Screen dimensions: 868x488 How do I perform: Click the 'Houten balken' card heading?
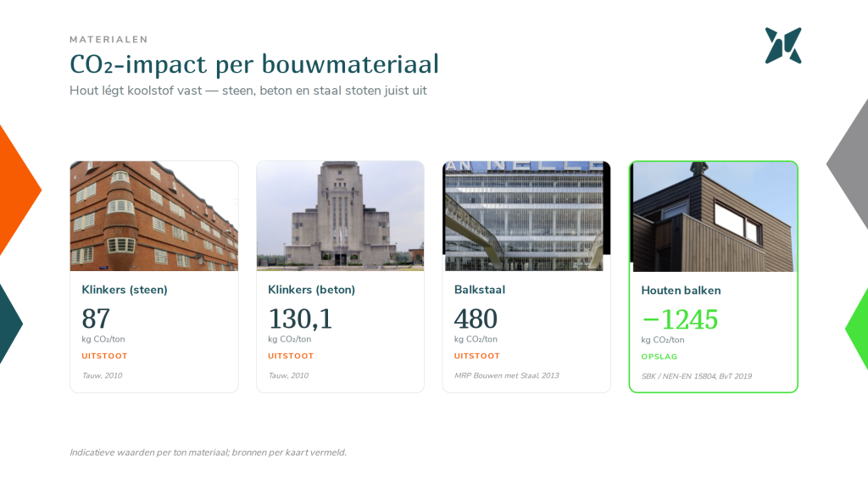pos(681,291)
